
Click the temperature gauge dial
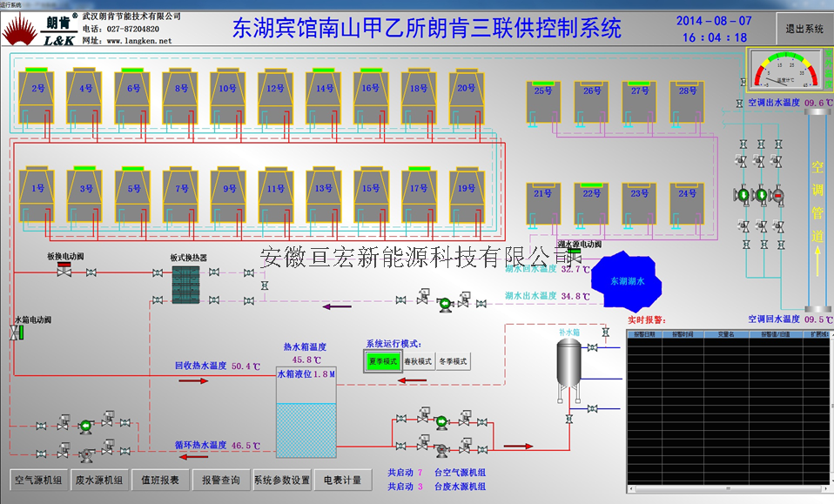(x=784, y=69)
